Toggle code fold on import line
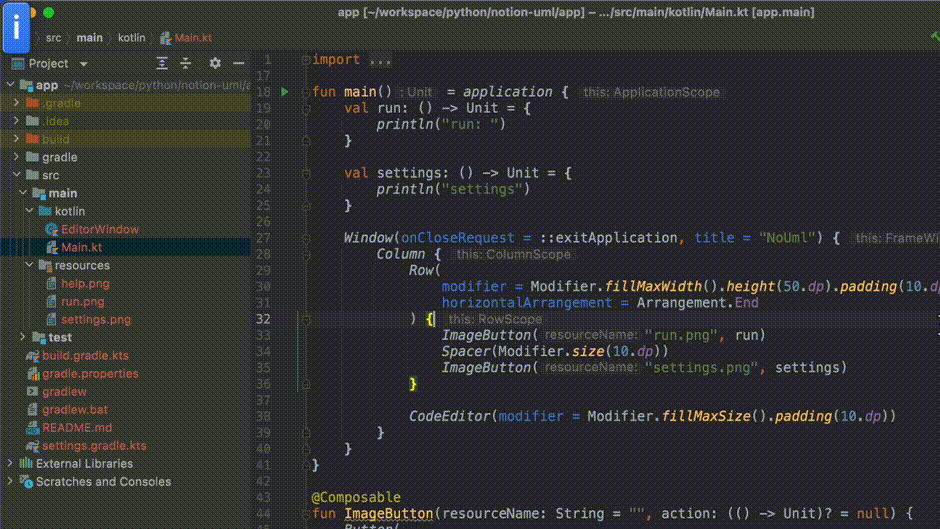The image size is (940, 529). 305,60
